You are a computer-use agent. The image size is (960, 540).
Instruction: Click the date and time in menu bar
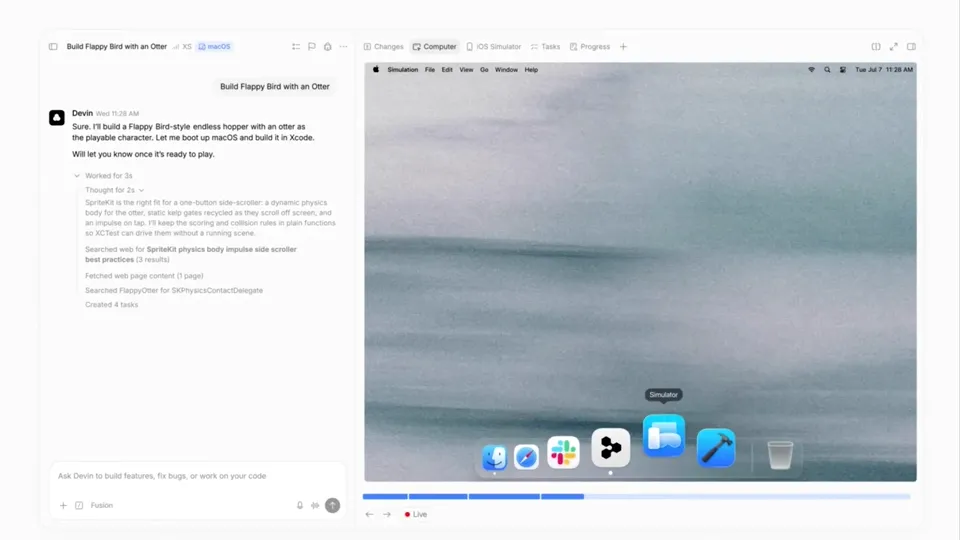click(x=883, y=70)
